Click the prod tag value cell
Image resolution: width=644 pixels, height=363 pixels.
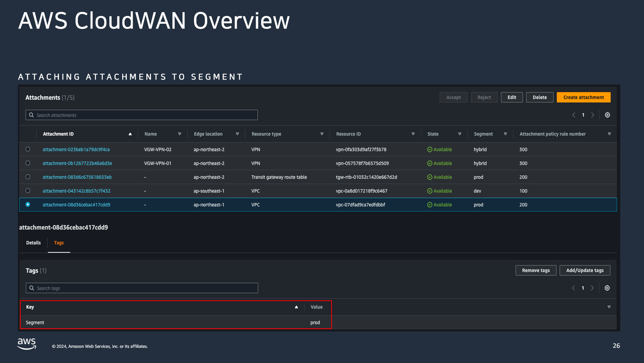315,322
